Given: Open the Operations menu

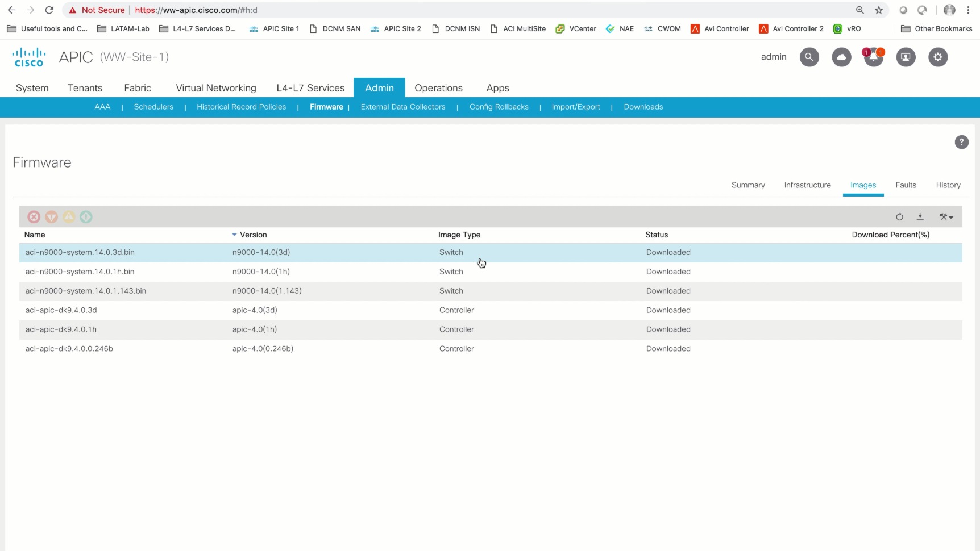Looking at the screenshot, I should click(x=438, y=88).
